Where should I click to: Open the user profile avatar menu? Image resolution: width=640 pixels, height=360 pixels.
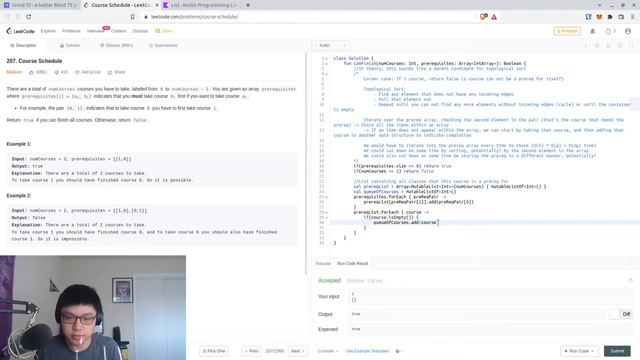click(x=628, y=31)
